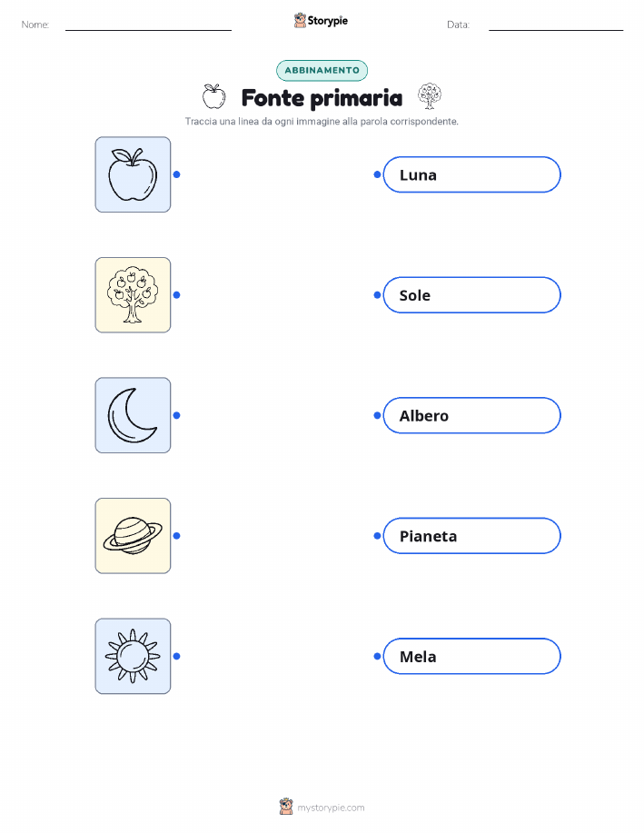Click the blue dot beside the moon image
Image resolution: width=644 pixels, height=833 pixels.
click(x=177, y=415)
